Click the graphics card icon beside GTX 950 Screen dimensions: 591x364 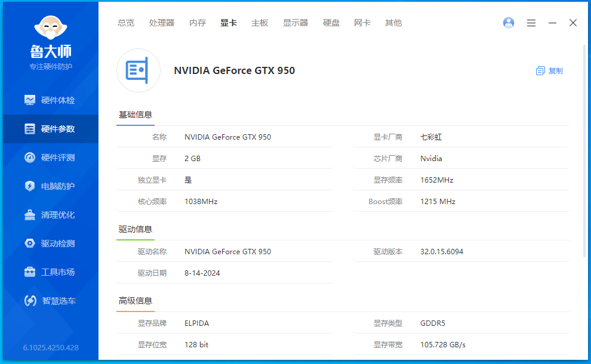click(x=138, y=70)
